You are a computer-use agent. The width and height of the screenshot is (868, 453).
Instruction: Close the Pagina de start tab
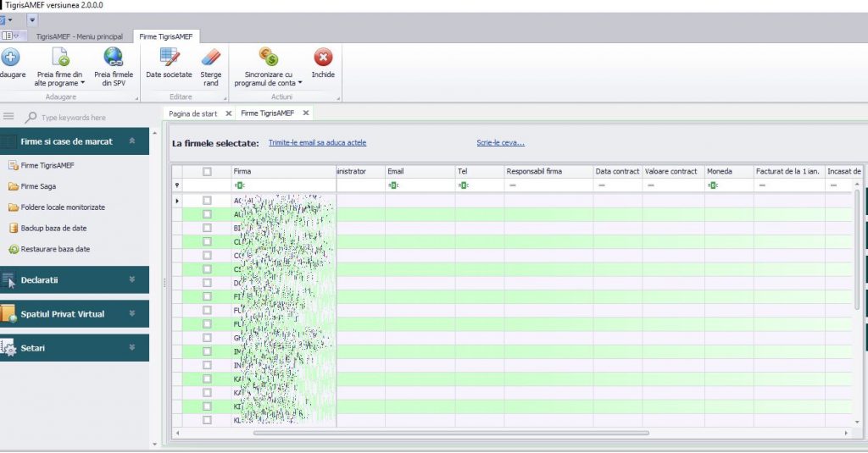229,113
